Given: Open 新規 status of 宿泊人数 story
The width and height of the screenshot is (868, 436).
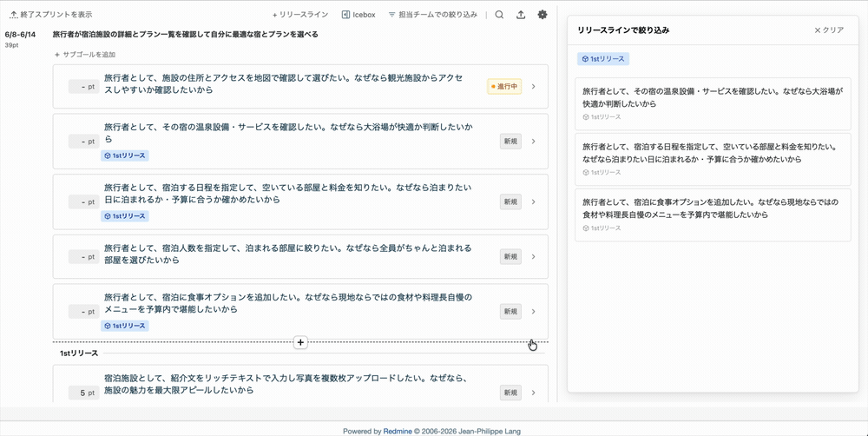Looking at the screenshot, I should click(510, 256).
